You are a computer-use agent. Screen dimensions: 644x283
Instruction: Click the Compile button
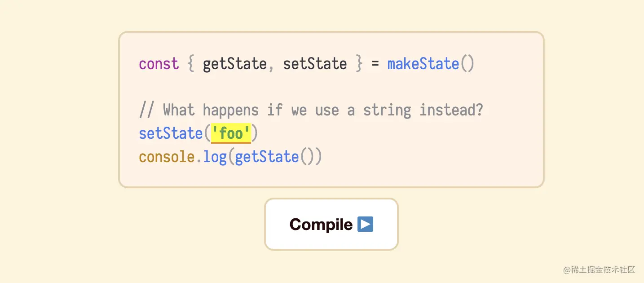click(x=331, y=224)
